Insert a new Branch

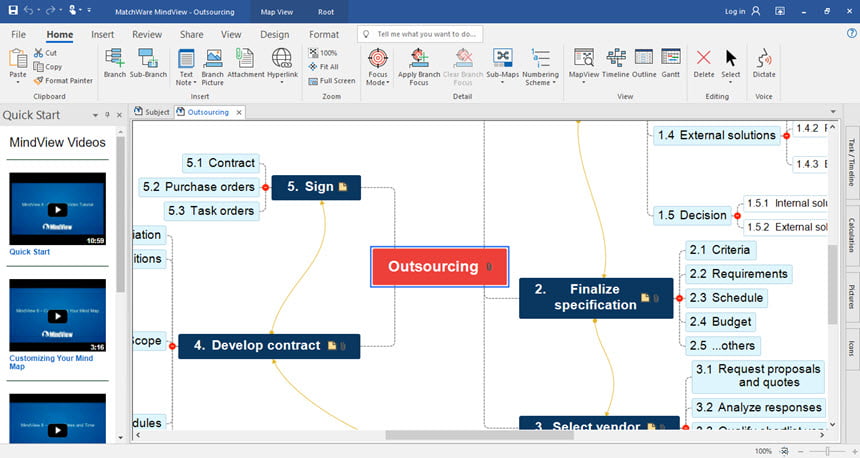pyautogui.click(x=115, y=63)
